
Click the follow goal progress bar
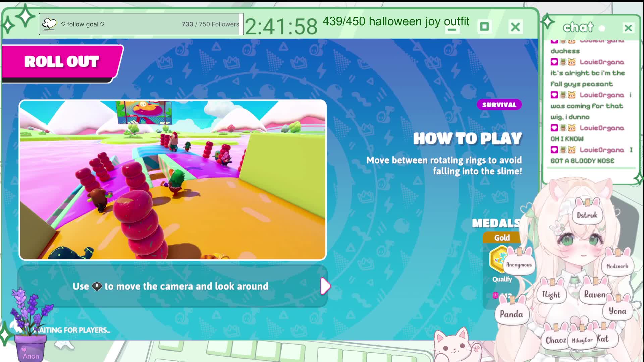coord(141,24)
